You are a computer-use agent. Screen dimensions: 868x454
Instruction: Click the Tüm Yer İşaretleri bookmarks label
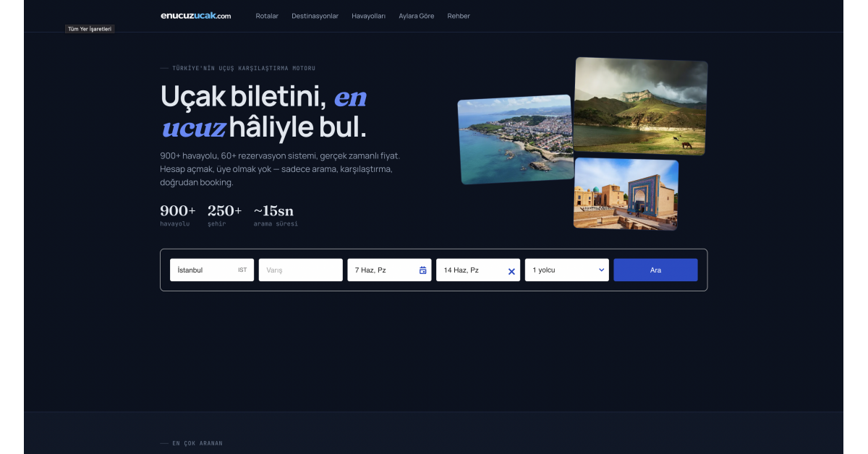tap(90, 29)
